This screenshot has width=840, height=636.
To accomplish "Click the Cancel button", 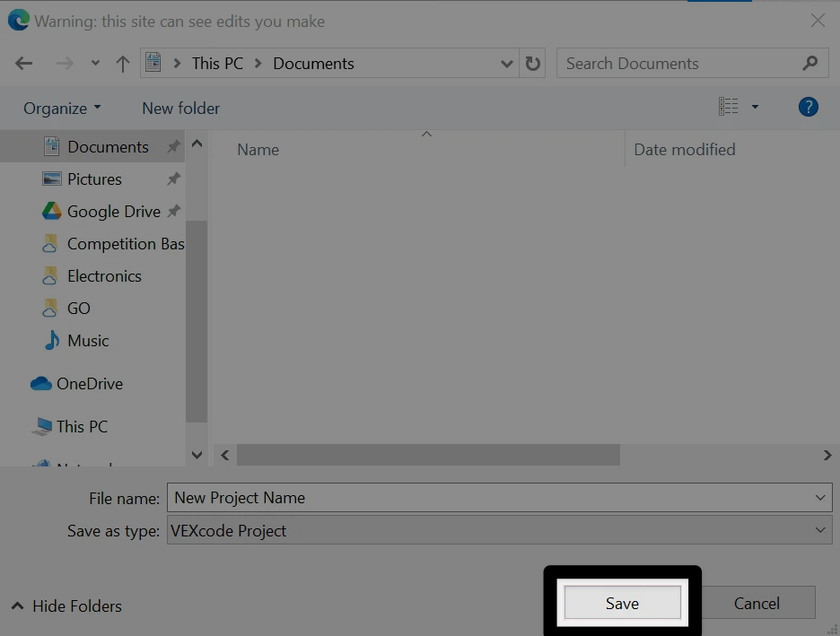I will point(757,602).
